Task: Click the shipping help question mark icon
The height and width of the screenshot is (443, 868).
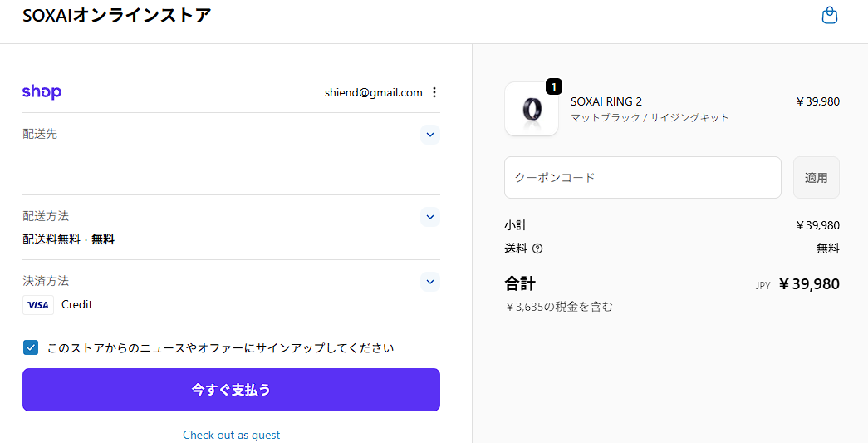Action: pyautogui.click(x=537, y=249)
